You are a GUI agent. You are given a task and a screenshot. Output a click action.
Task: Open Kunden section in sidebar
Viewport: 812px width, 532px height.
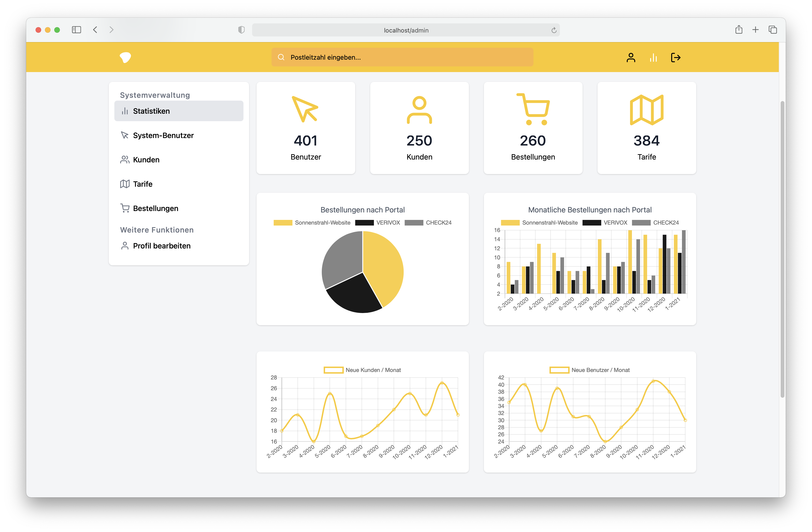tap(146, 160)
